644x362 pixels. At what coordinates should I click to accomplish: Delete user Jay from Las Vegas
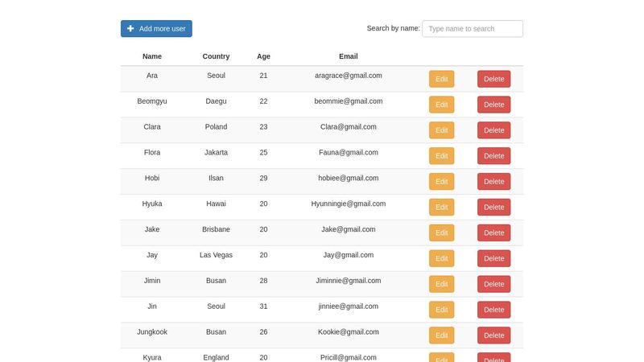pos(493,259)
